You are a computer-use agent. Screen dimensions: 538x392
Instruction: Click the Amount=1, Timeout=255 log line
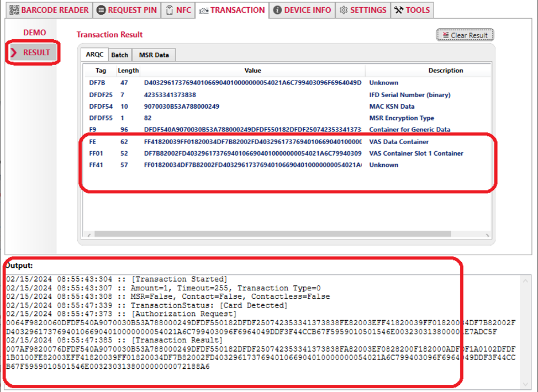[x=163, y=288]
